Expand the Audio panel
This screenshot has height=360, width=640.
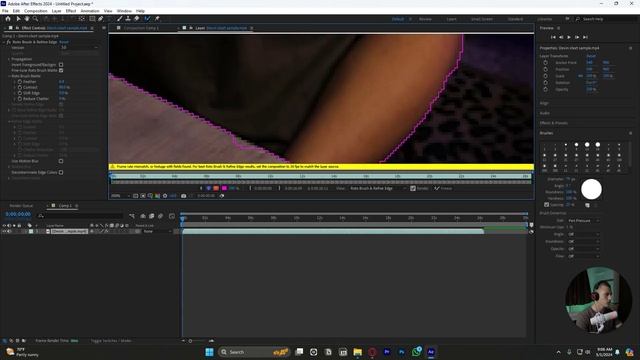[x=545, y=113]
